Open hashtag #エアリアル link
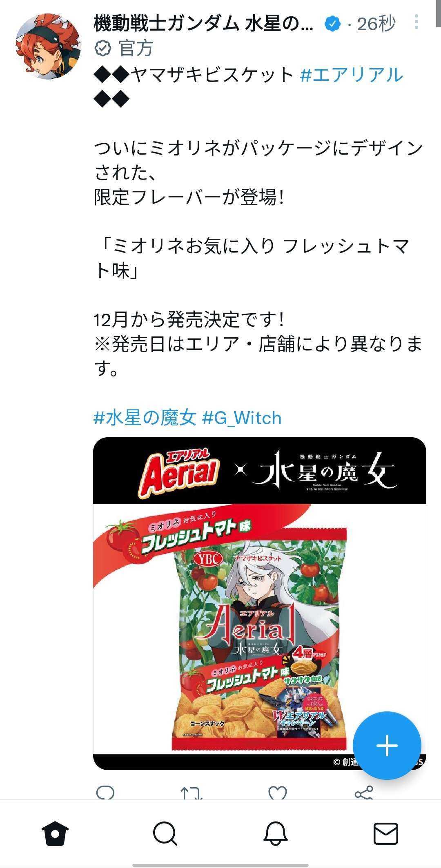441x868 pixels. pos(352,75)
